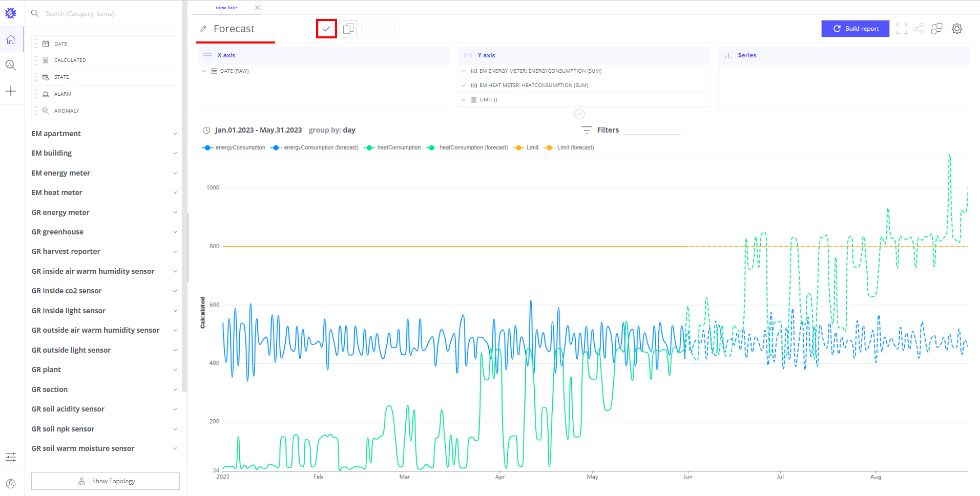This screenshot has width=980, height=496.
Task: Click the refresh/reset icon next to duplicate
Action: [370, 29]
